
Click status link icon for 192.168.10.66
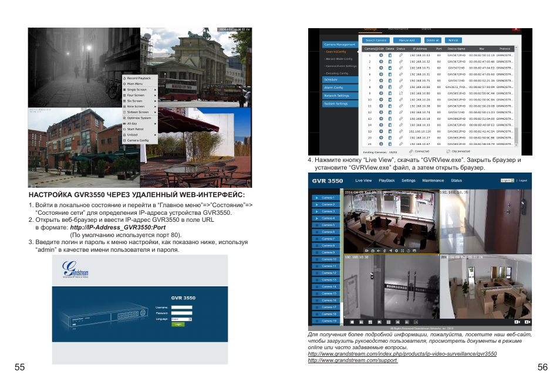(401, 87)
